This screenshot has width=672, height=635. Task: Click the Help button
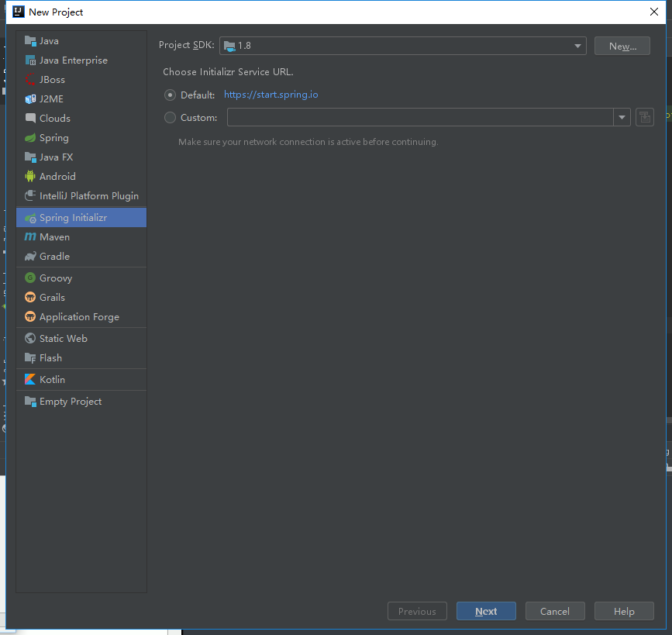(x=624, y=612)
